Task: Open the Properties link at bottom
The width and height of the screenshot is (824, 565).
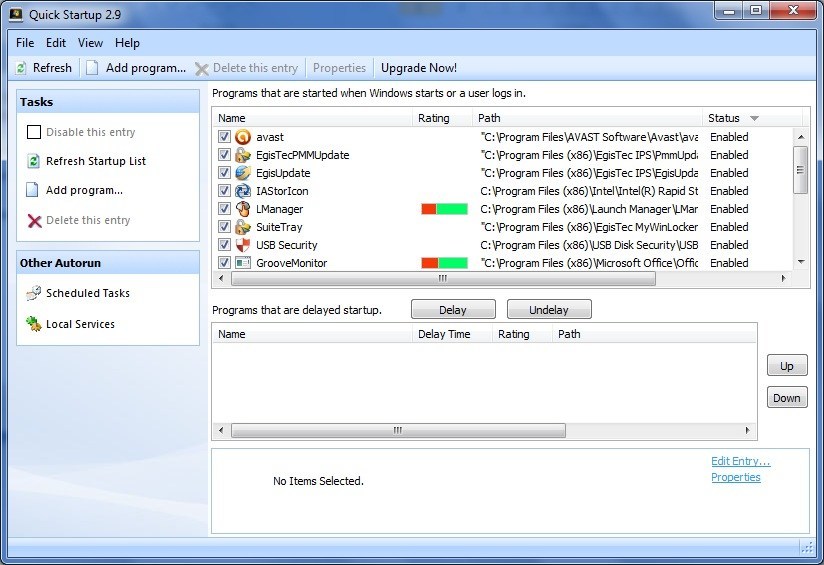Action: click(x=736, y=477)
